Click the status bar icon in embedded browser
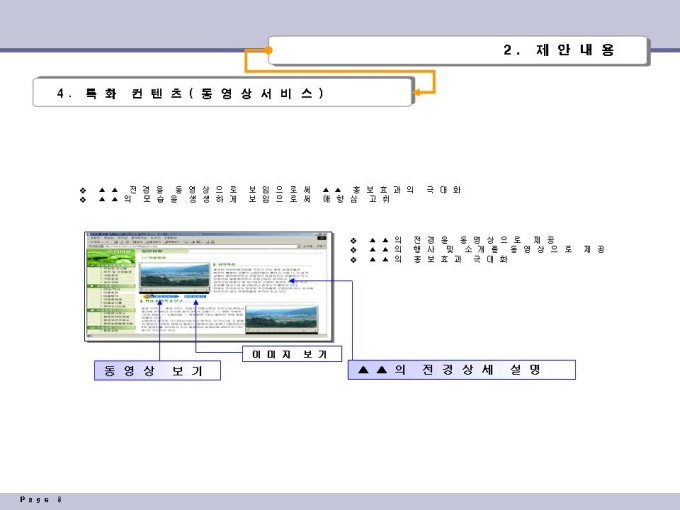The image size is (680, 510). [89, 336]
